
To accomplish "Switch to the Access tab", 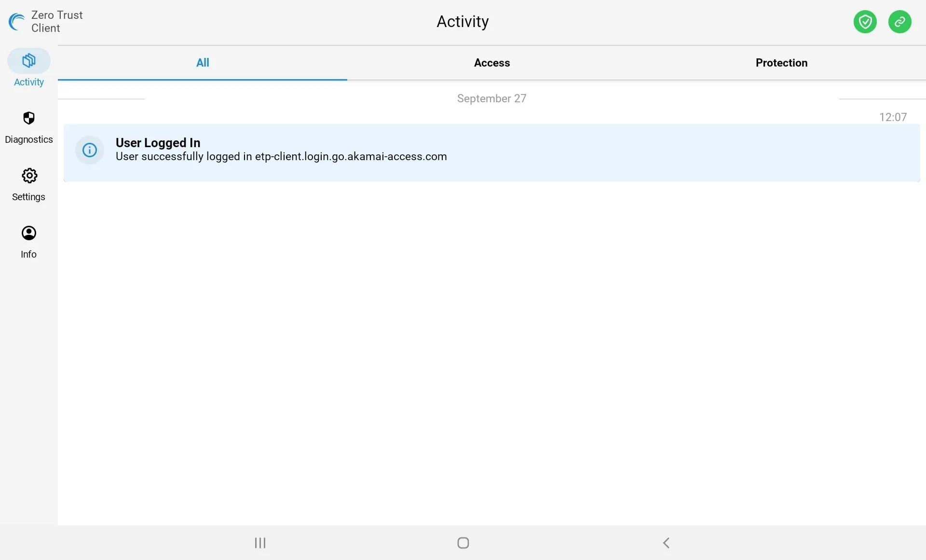I will click(x=492, y=63).
